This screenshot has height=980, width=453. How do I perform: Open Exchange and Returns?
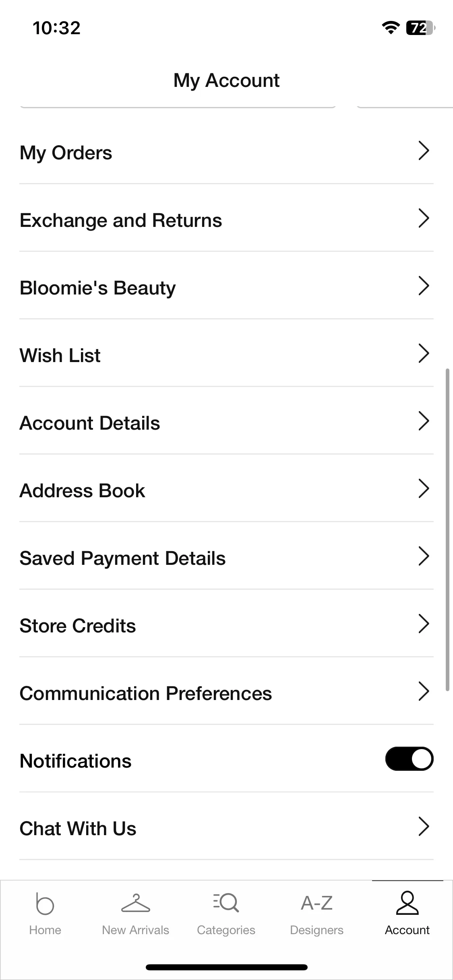(226, 218)
